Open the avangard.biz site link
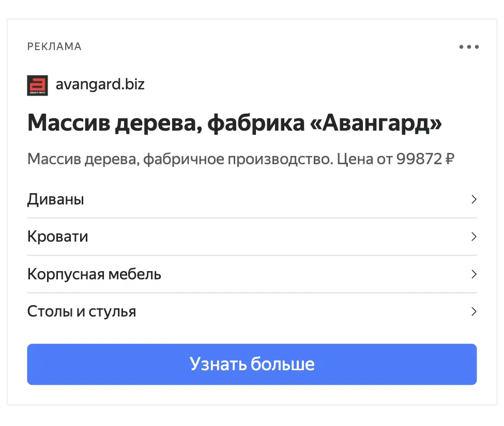This screenshot has height=426, width=504. pyautogui.click(x=100, y=85)
